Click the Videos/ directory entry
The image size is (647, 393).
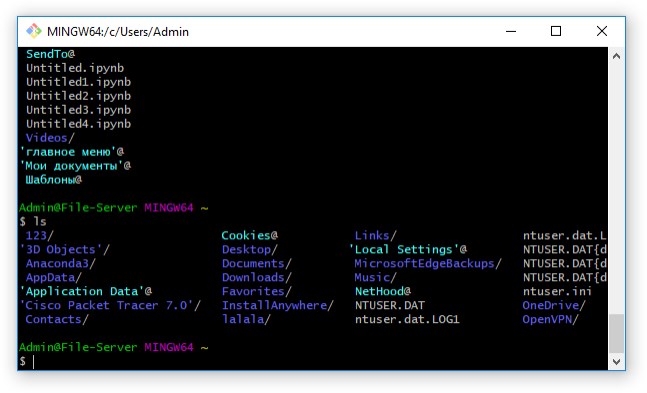point(50,138)
